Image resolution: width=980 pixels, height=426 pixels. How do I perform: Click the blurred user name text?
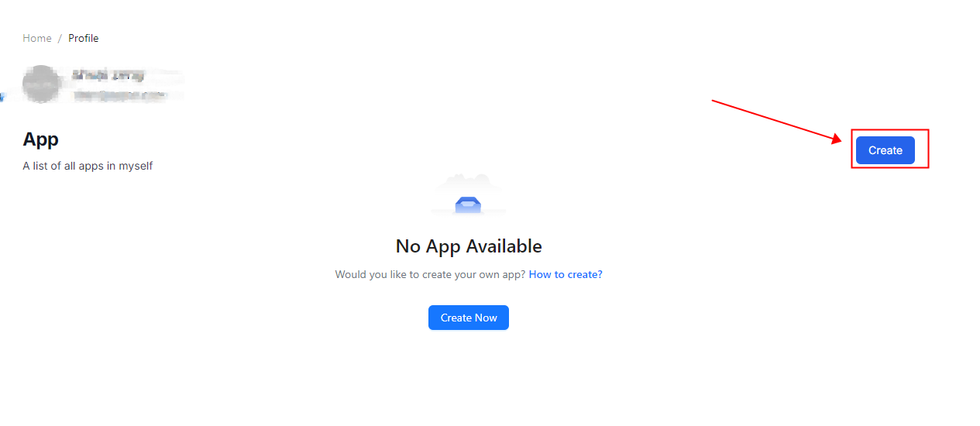coord(108,76)
